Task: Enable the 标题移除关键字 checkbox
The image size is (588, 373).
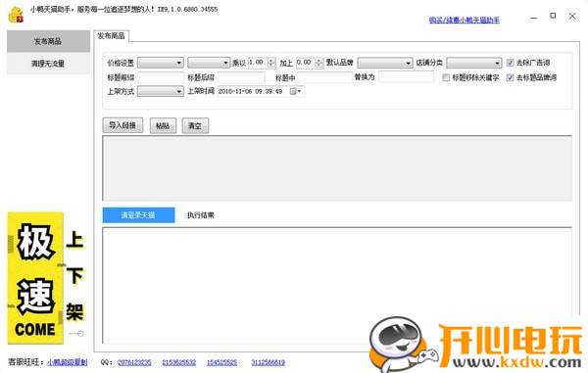Action: (x=446, y=77)
